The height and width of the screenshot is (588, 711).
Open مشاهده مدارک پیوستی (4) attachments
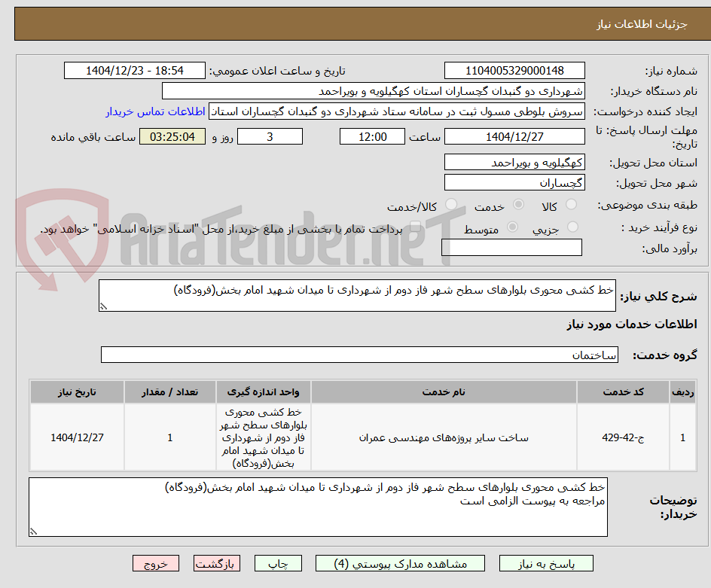[400, 563]
